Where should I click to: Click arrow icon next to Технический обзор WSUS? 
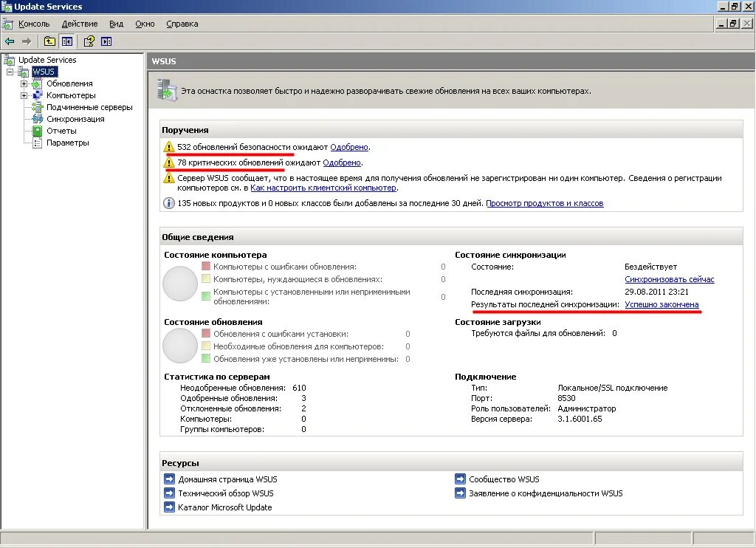169,493
